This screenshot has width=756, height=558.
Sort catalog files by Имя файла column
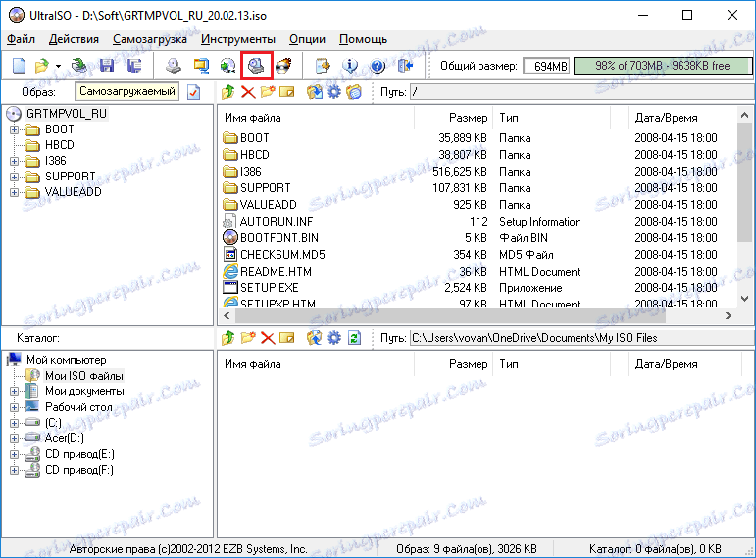point(317,364)
